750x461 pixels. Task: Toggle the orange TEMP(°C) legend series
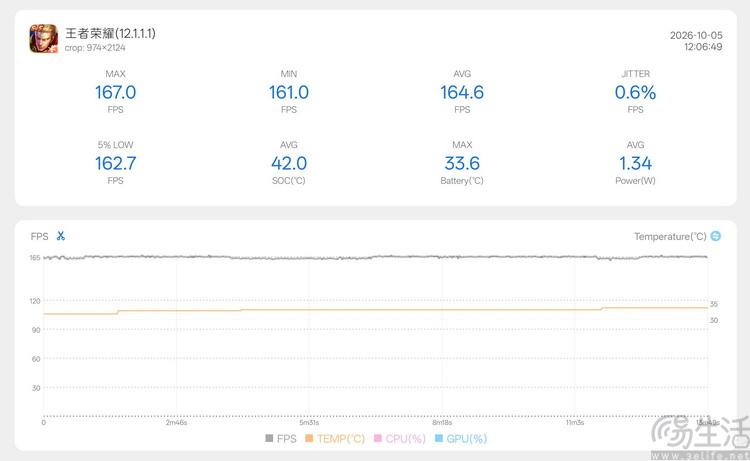coord(335,439)
